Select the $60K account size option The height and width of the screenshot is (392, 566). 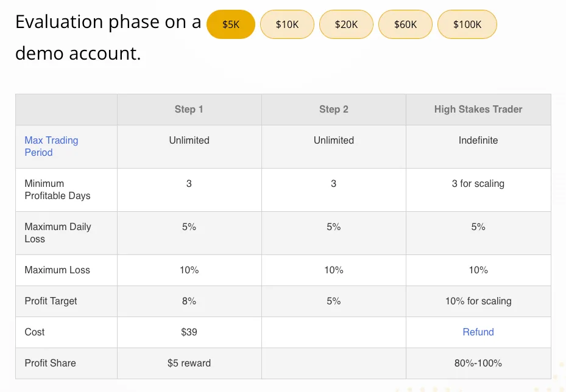[x=405, y=24]
